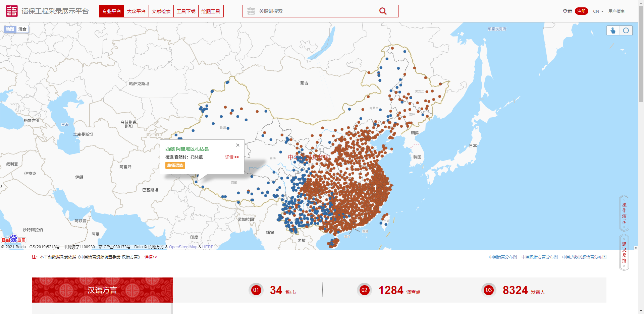Click the 01 province count badge
This screenshot has height=314, width=644.
point(256,290)
